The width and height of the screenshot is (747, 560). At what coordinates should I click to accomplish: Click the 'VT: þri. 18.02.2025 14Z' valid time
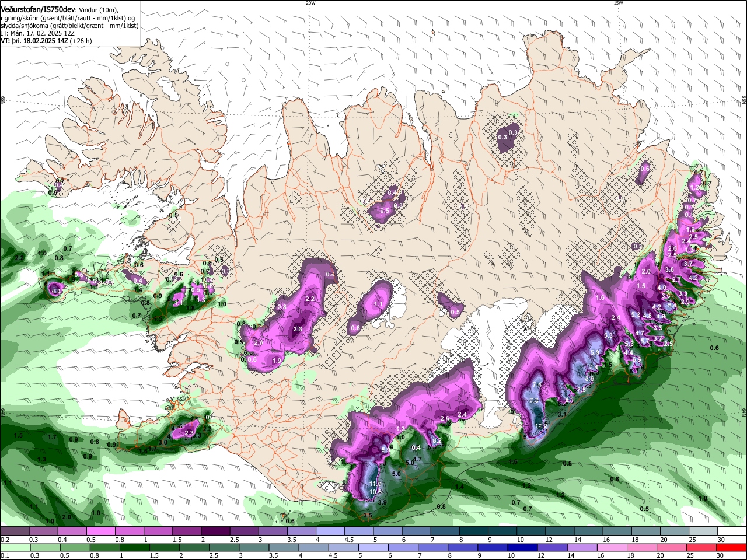pyautogui.click(x=35, y=41)
